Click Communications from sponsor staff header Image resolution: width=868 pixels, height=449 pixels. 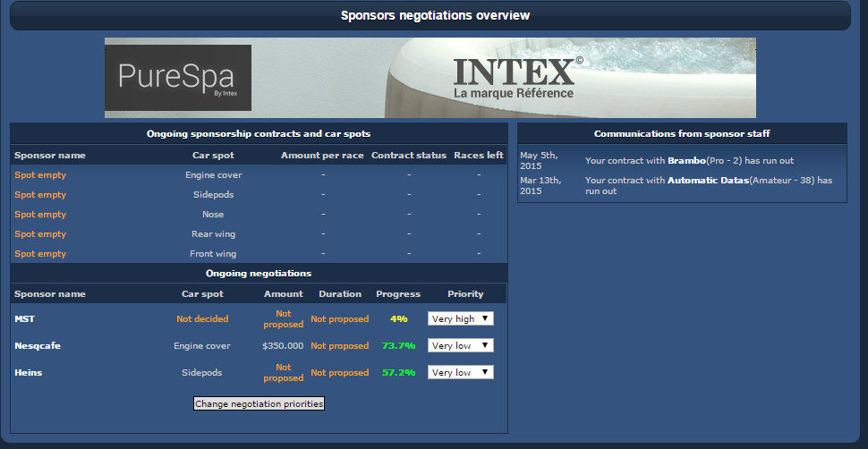click(x=682, y=134)
